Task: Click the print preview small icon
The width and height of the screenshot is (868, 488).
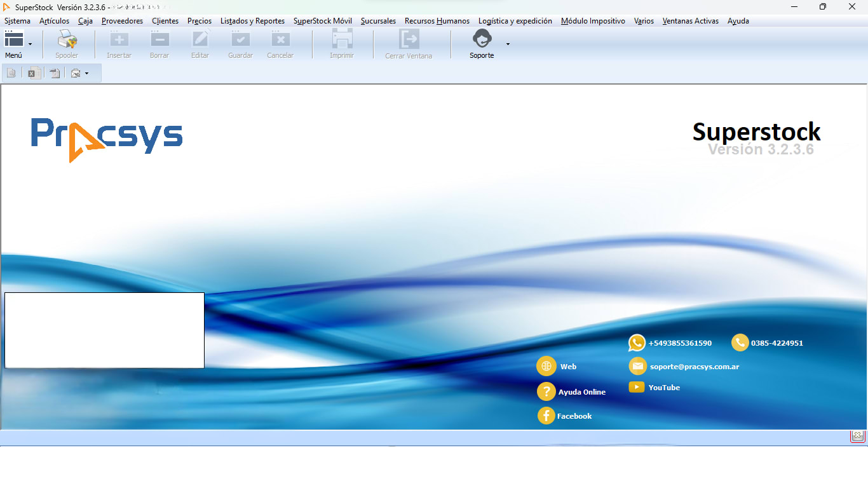Action: coord(11,73)
